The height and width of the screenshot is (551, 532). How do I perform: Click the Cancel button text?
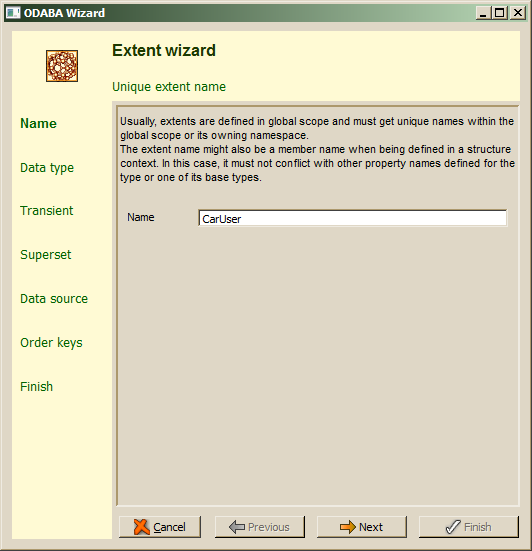pos(169,527)
